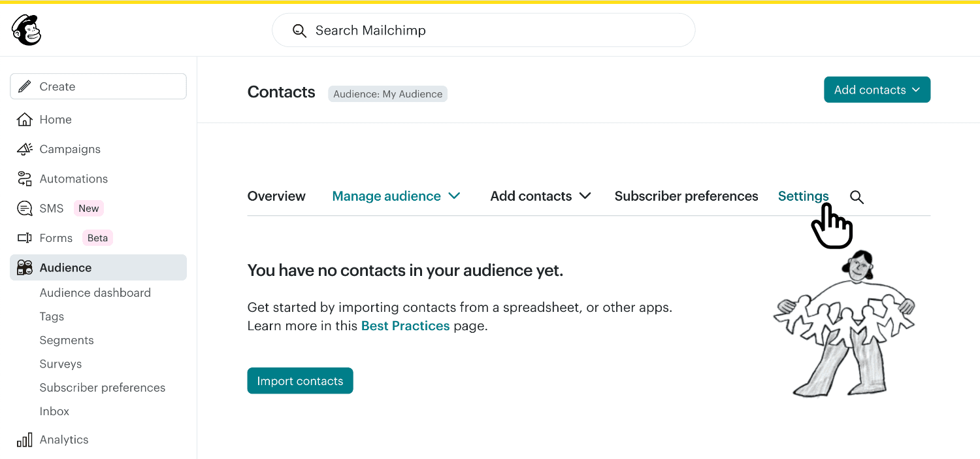Image resolution: width=980 pixels, height=459 pixels.
Task: Click the Mailchimp Freddie logo
Action: click(x=26, y=30)
